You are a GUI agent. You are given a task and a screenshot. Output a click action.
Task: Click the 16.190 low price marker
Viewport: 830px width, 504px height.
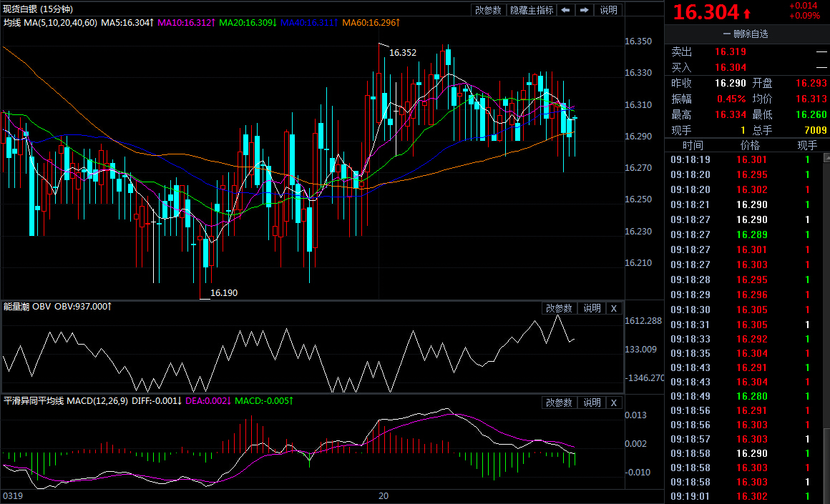pyautogui.click(x=224, y=293)
